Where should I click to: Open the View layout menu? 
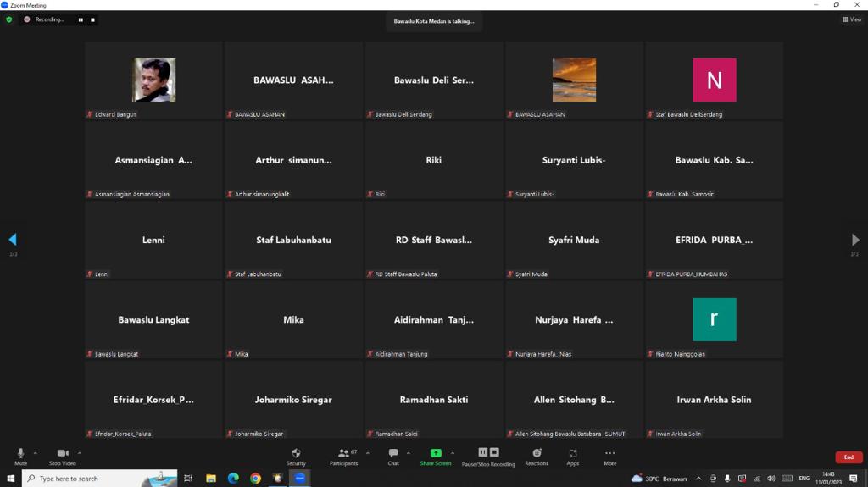point(851,19)
